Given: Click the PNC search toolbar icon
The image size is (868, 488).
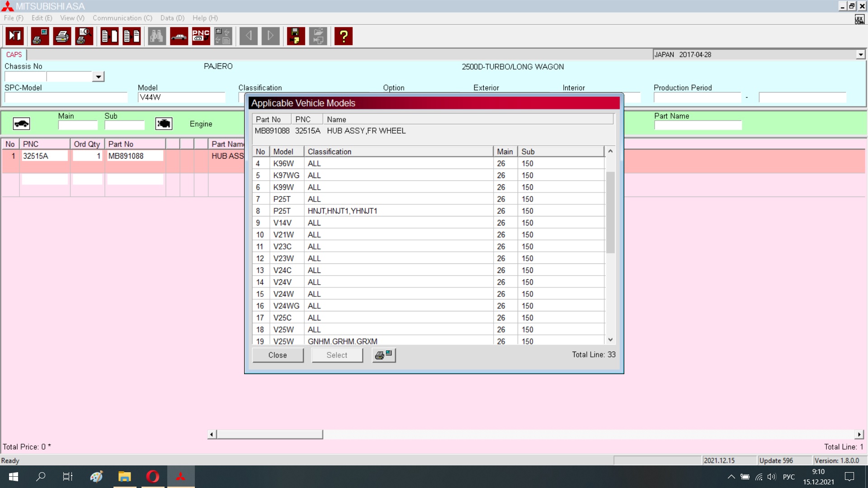Looking at the screenshot, I should click(201, 36).
